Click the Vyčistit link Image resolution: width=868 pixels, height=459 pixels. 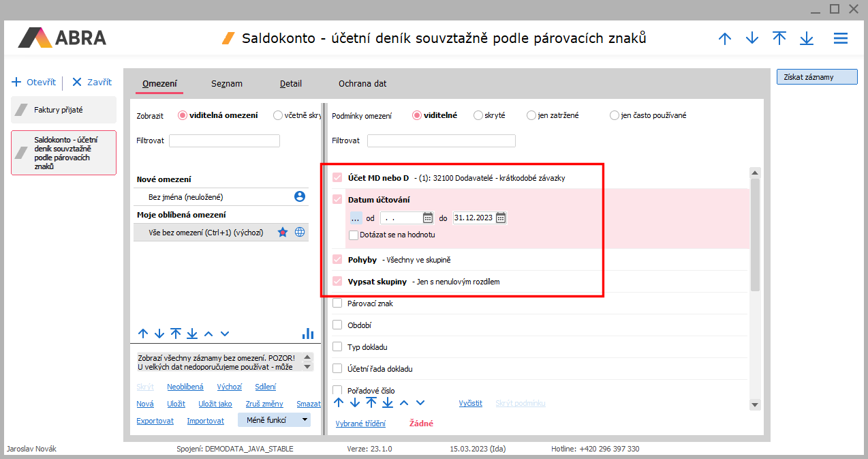470,403
